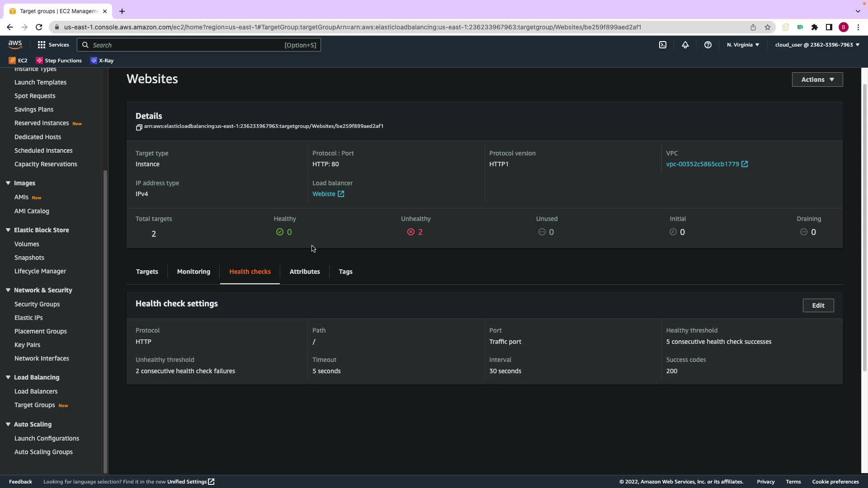Click the Step Functions bookmark shortcut

coord(59,61)
